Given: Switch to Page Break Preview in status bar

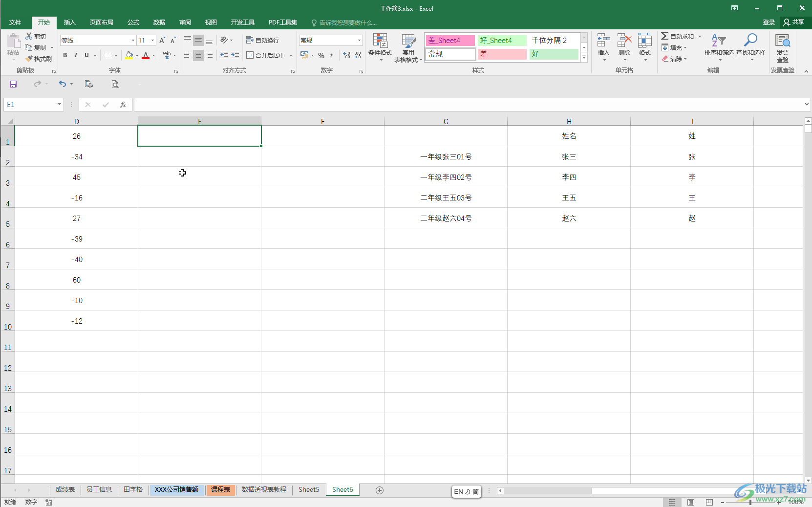Looking at the screenshot, I should (x=709, y=502).
